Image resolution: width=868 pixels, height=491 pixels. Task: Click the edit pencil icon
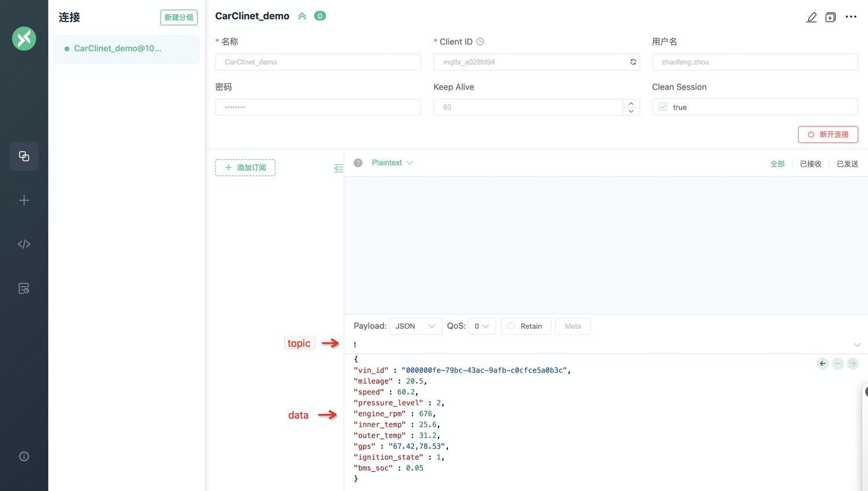pos(812,17)
